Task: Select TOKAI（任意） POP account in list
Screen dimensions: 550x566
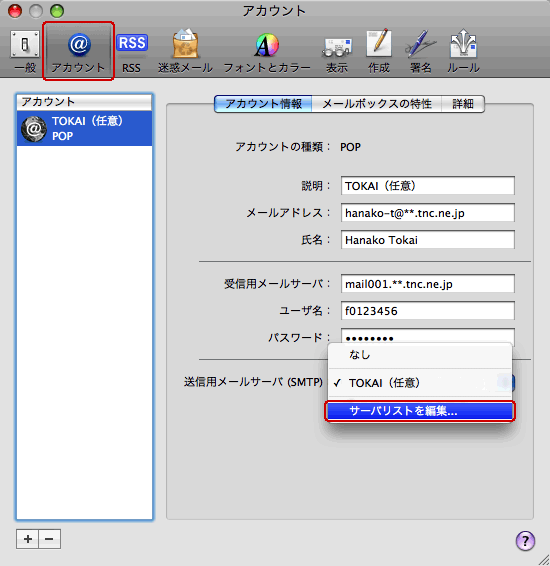Action: coord(84,129)
